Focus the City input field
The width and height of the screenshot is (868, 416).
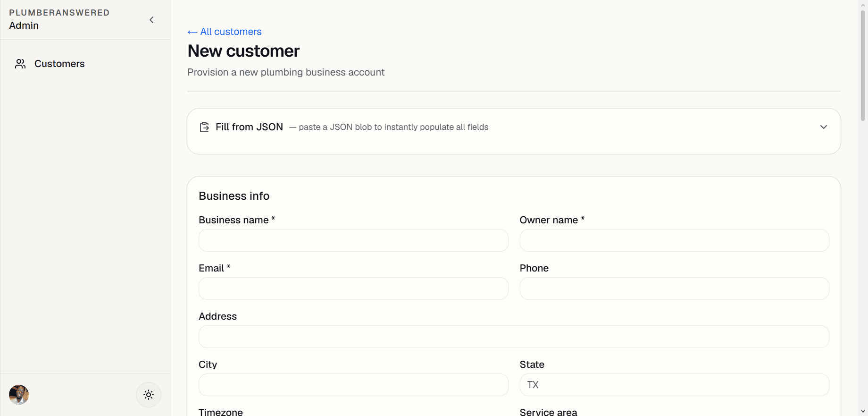click(x=353, y=385)
